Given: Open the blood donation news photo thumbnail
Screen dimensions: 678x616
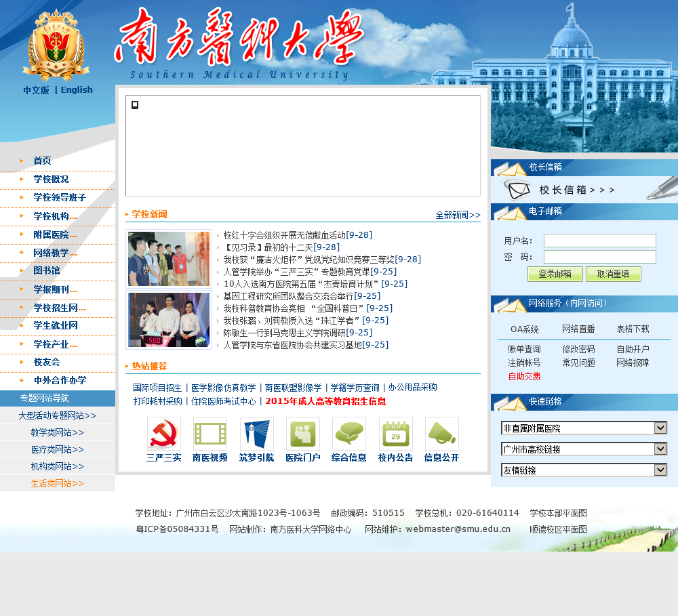Looking at the screenshot, I should (169, 258).
